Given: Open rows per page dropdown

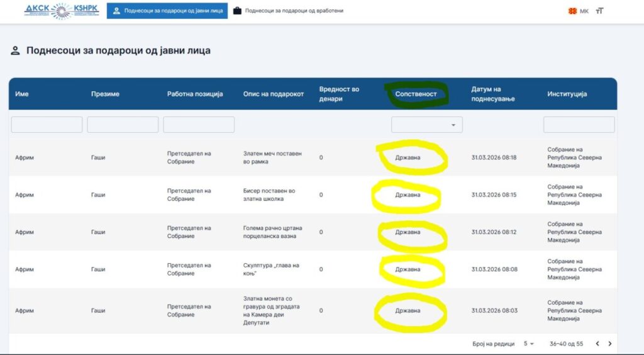Looking at the screenshot, I should [x=528, y=344].
